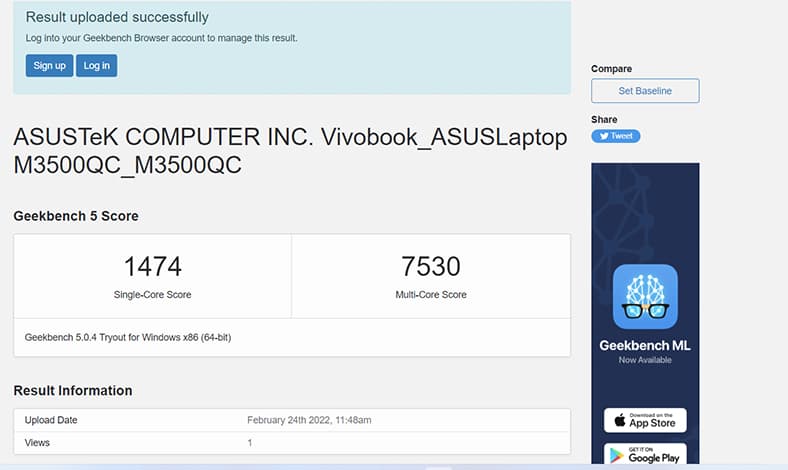
Task: Click the Sign up button
Action: [49, 65]
